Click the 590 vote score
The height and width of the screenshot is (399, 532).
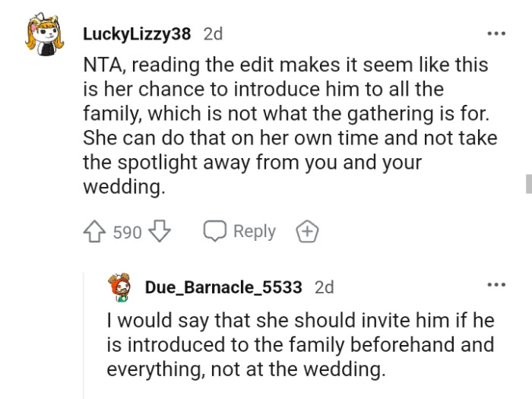(x=127, y=233)
